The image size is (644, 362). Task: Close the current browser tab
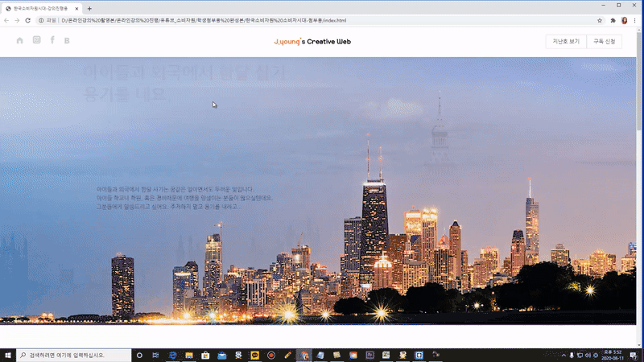pyautogui.click(x=76, y=8)
